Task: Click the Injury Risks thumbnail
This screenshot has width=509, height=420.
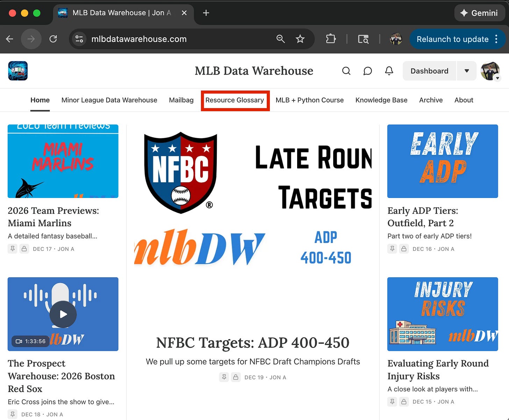Action: (x=443, y=314)
